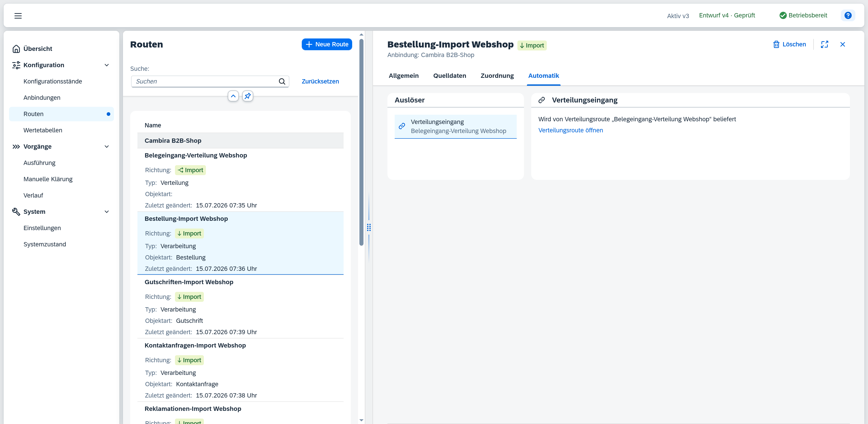Switch to the Allgemein tab
This screenshot has width=868, height=424.
click(404, 76)
